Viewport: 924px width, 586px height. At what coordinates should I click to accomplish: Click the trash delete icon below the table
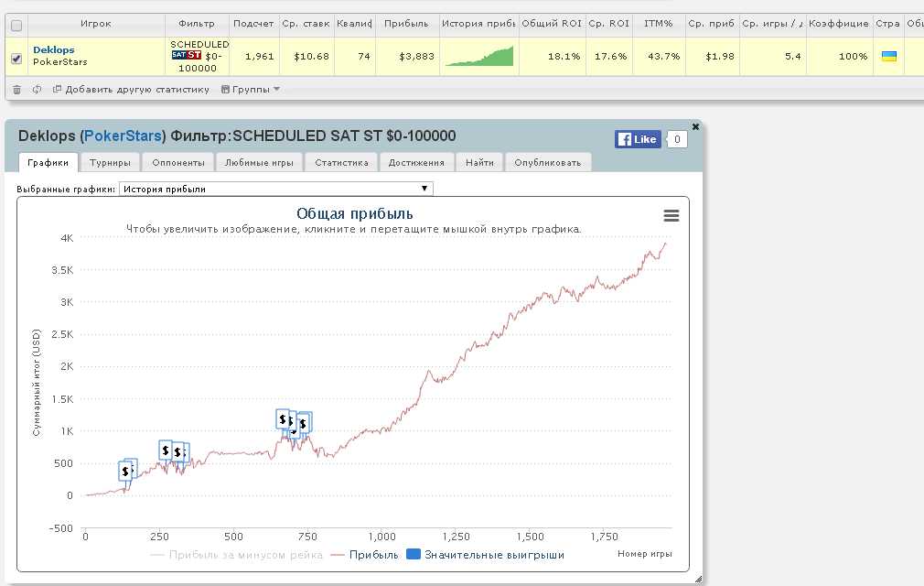16,90
